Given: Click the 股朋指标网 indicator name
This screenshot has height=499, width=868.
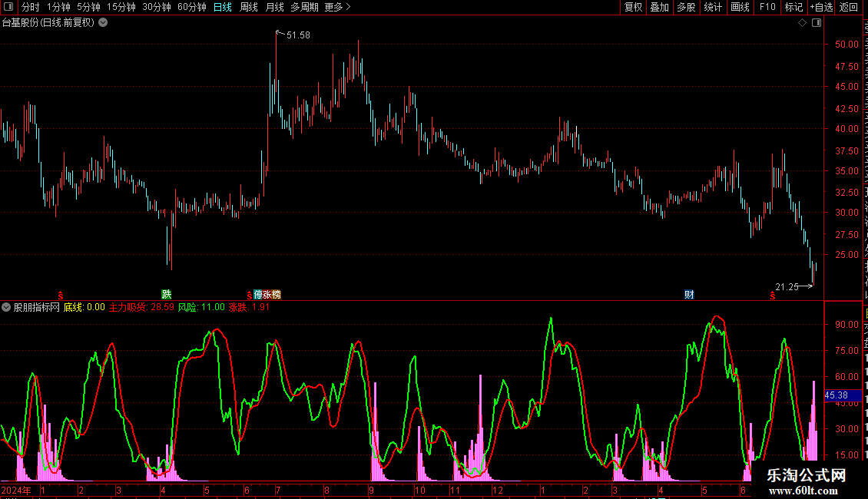Looking at the screenshot, I should [37, 307].
